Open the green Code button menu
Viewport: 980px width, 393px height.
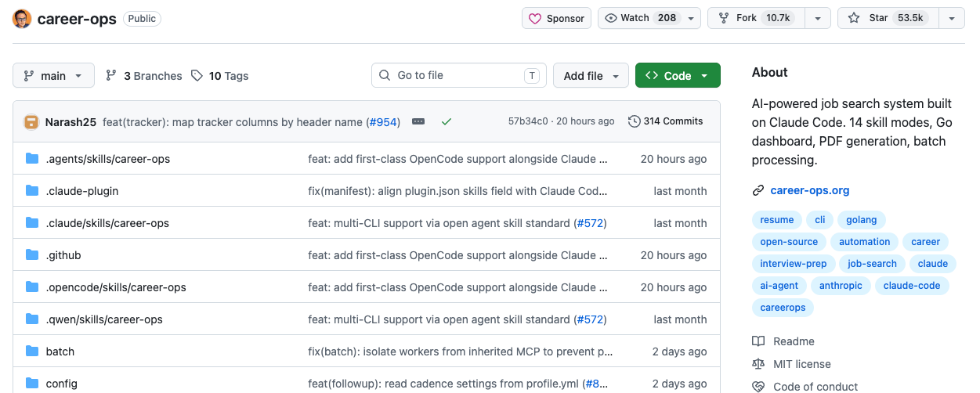click(678, 75)
